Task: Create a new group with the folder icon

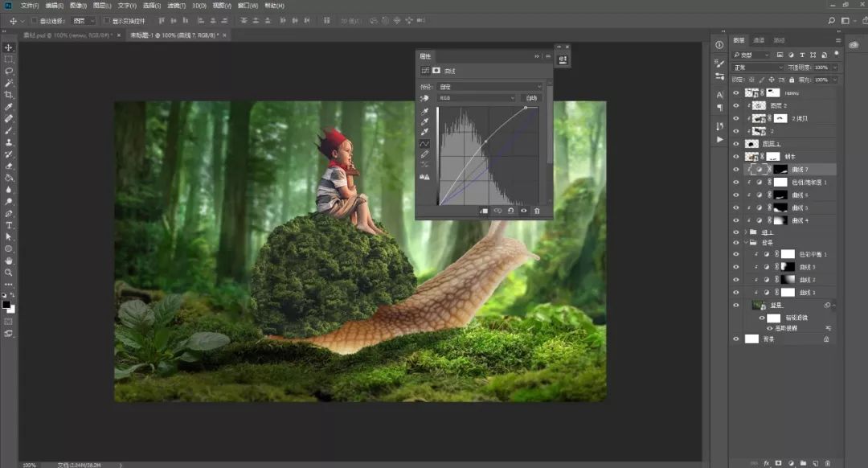Action: point(803,463)
